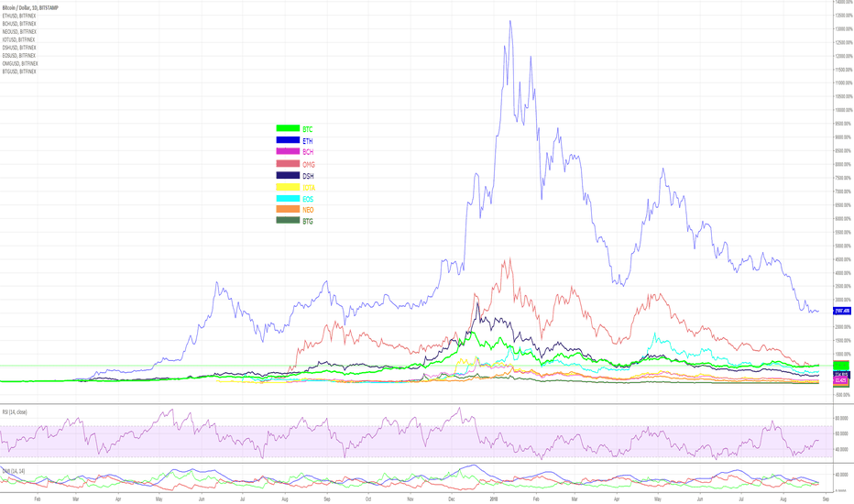Click the Aug label left of Sep 2017
Image resolution: width=854 pixels, height=504 pixels.
(284, 499)
